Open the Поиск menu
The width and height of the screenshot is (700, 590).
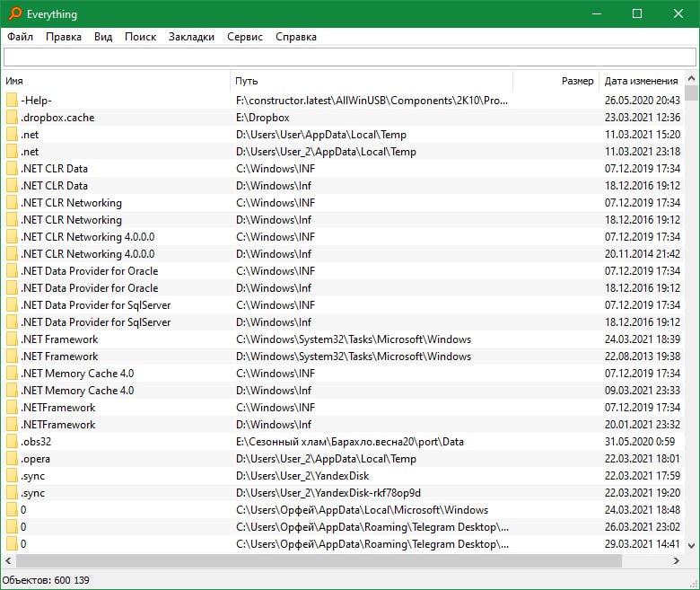[x=140, y=37]
